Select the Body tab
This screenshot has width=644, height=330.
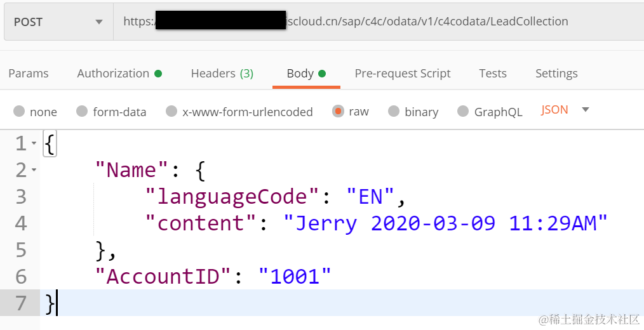click(306, 74)
